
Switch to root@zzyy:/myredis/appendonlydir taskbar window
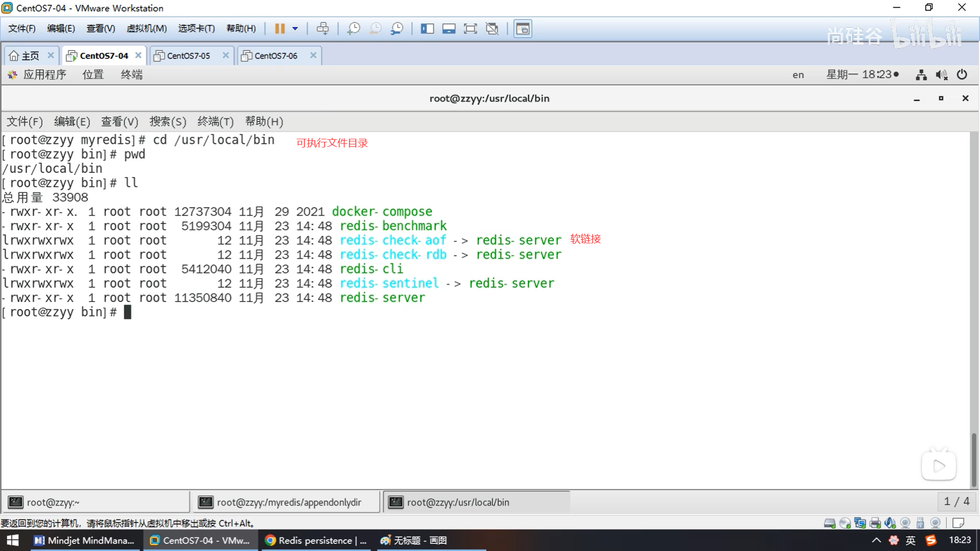[288, 502]
